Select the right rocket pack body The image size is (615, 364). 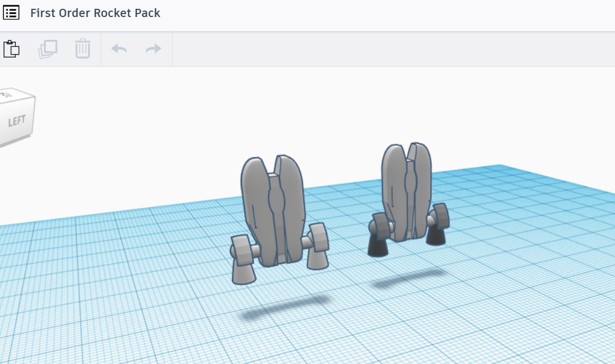point(406,192)
